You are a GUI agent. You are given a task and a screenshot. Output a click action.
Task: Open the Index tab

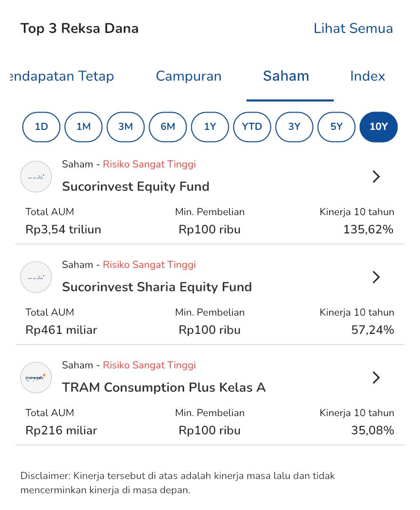368,76
